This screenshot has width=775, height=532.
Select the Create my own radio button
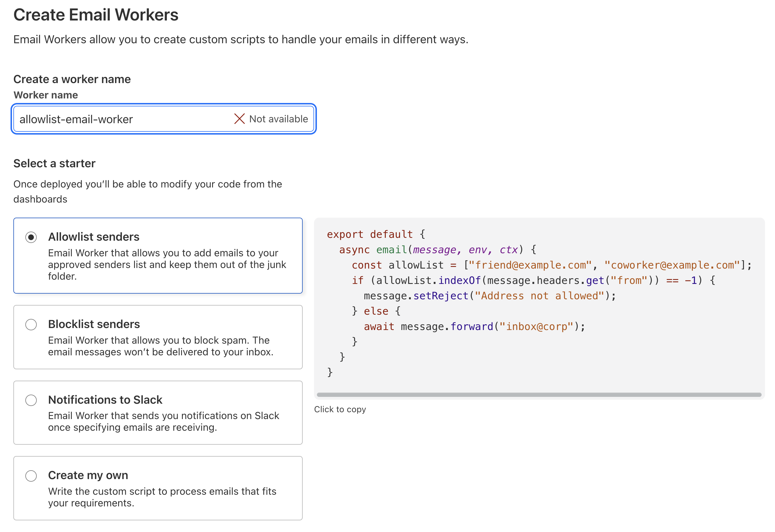(x=31, y=475)
